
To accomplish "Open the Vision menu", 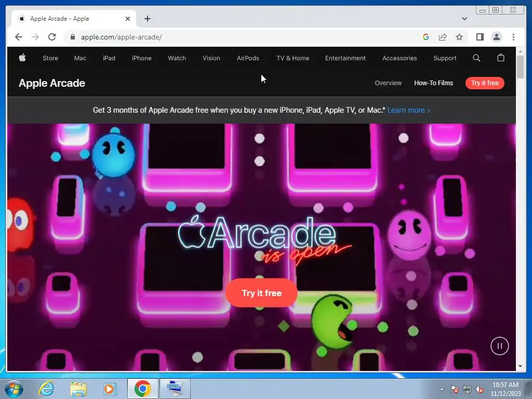I will coord(211,58).
